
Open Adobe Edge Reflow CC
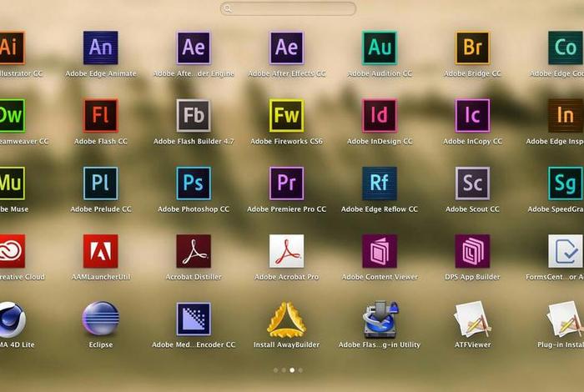380,183
